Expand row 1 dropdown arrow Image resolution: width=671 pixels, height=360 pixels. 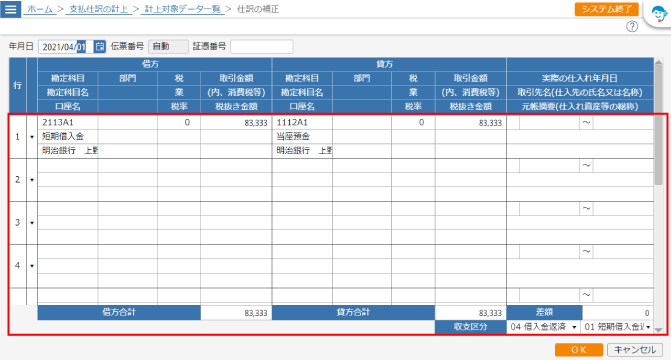32,137
